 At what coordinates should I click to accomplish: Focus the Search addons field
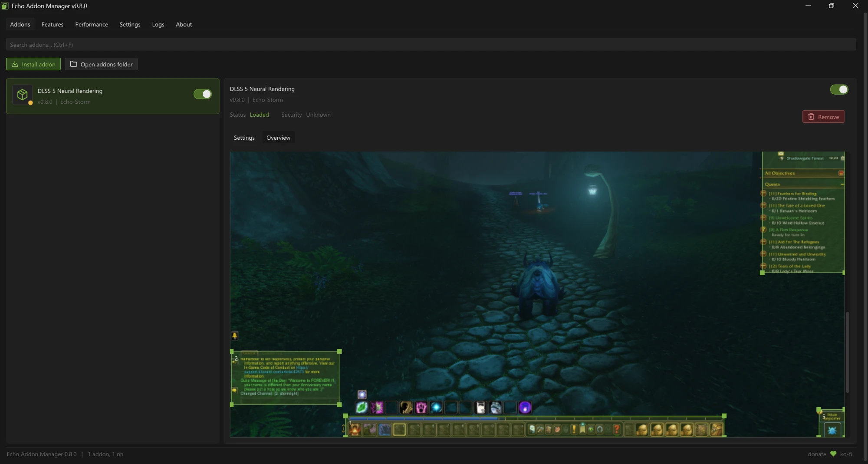(431, 44)
